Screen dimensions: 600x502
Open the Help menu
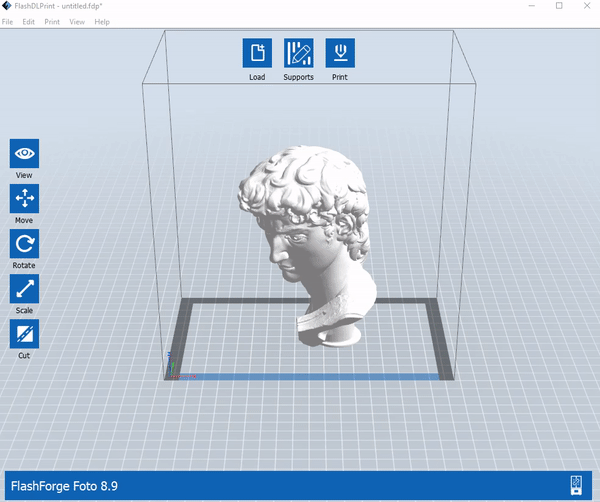click(102, 22)
